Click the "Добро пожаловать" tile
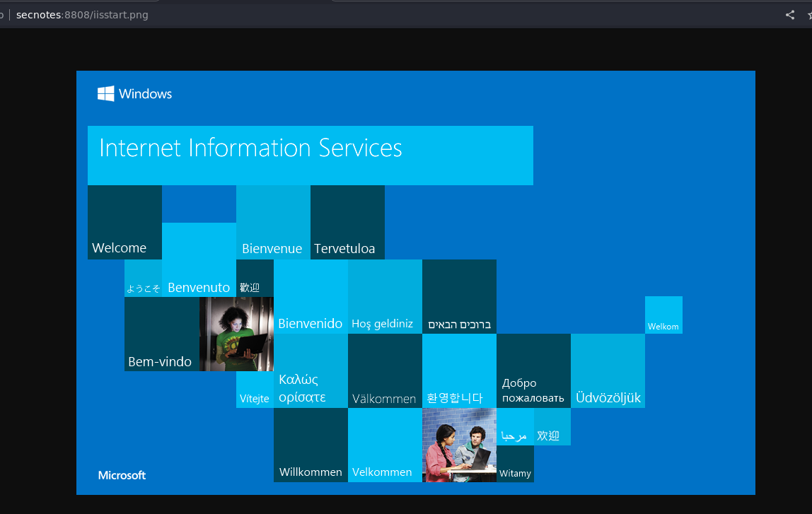Image resolution: width=812 pixels, height=514 pixels. [533, 370]
